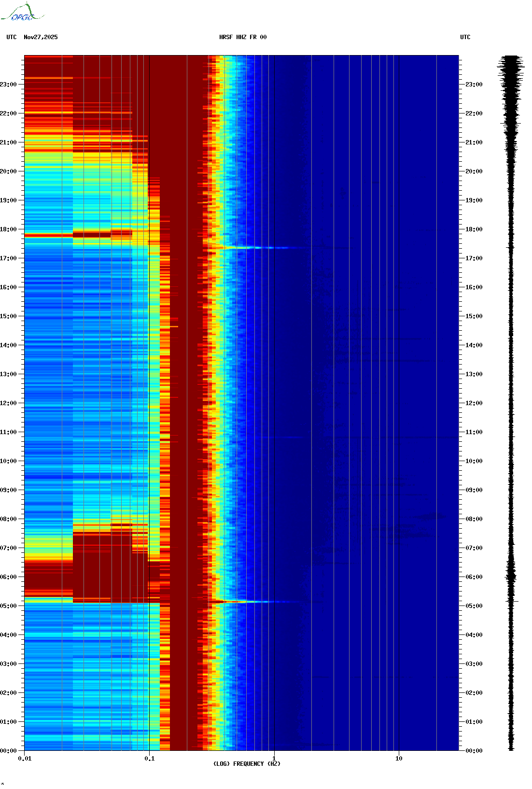Click the station title HRSF HHZ FR 00
532x789 pixels.
click(x=243, y=37)
